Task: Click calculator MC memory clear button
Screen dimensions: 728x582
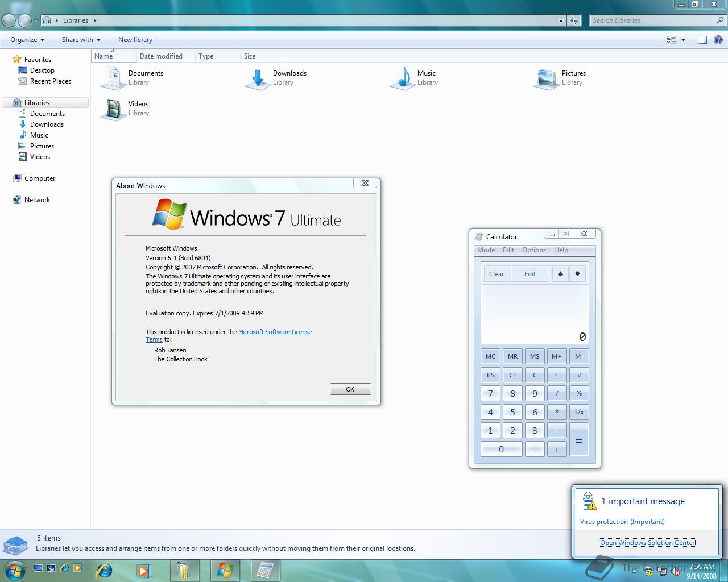Action: (490, 356)
